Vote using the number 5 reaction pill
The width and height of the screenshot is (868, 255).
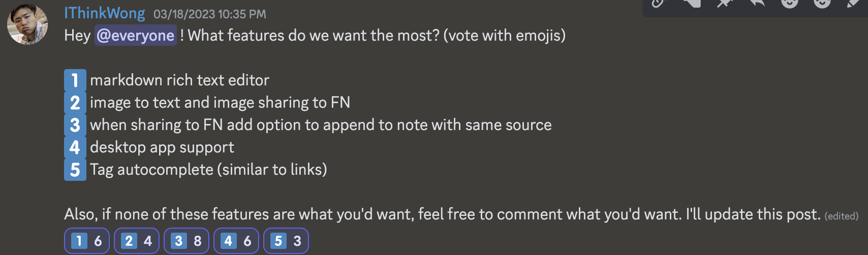pyautogui.click(x=286, y=241)
